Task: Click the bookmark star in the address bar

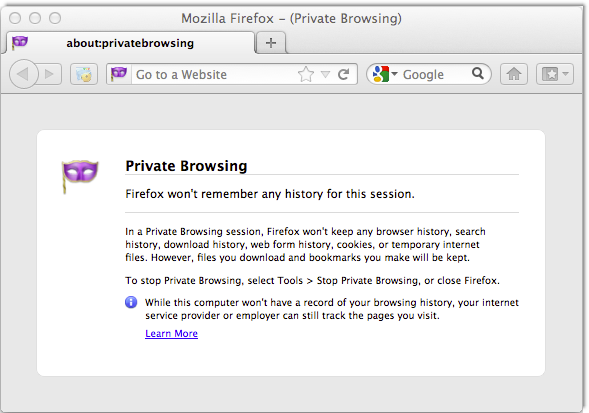Action: point(306,74)
